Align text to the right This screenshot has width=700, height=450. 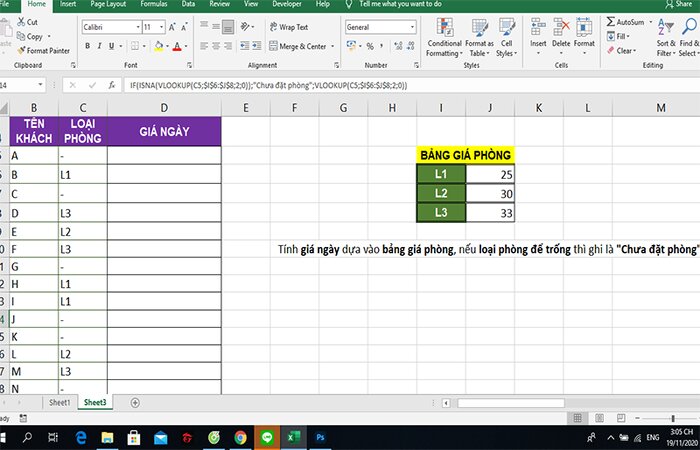coord(228,46)
